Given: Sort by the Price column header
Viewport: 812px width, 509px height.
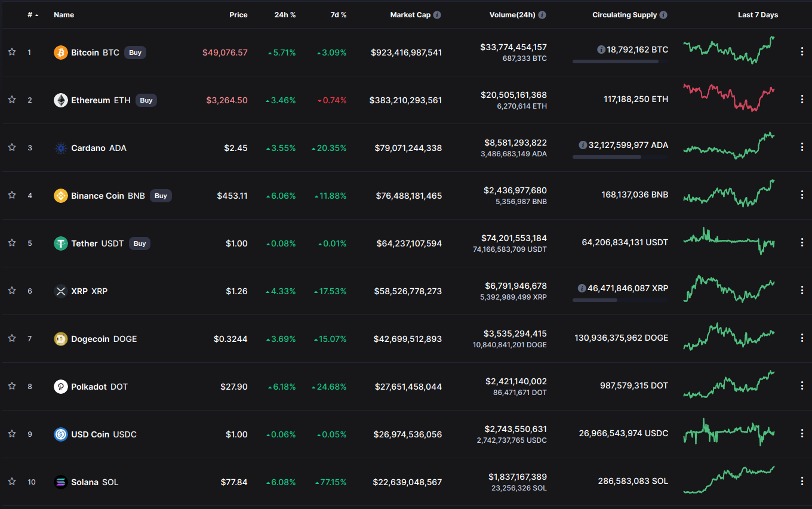Looking at the screenshot, I should coord(238,15).
